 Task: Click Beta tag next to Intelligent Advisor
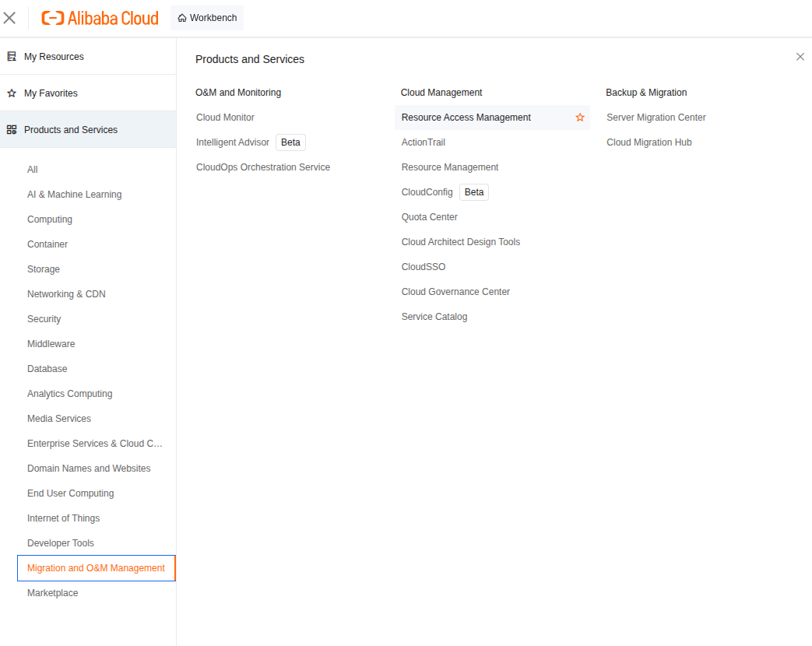click(290, 142)
